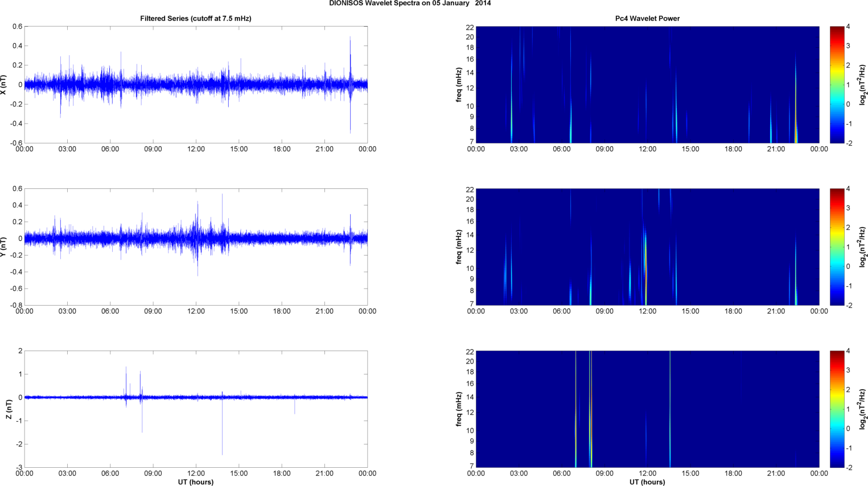
Task: Select the 'Y (nT)' y-axis label
Action: tap(4, 247)
